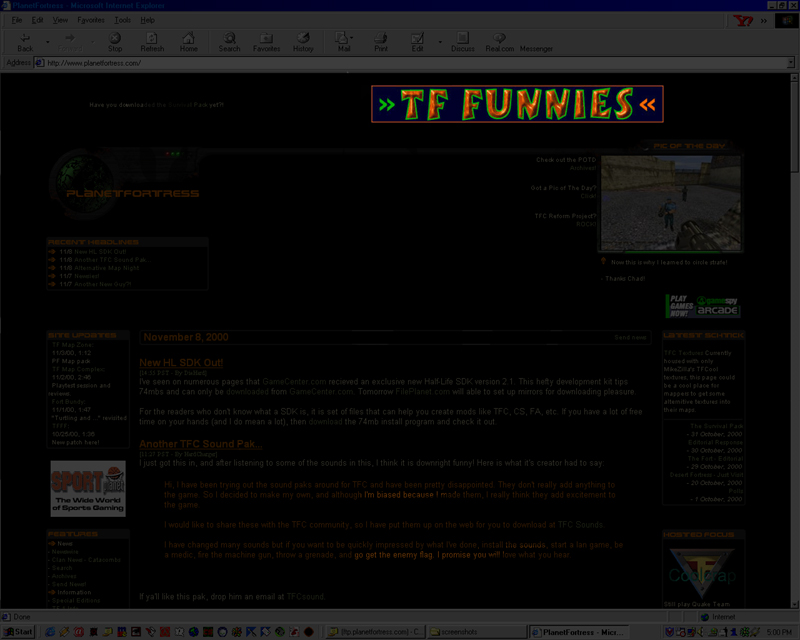The width and height of the screenshot is (800, 640).
Task: Stop the page loading via Stop button
Action: (x=115, y=42)
